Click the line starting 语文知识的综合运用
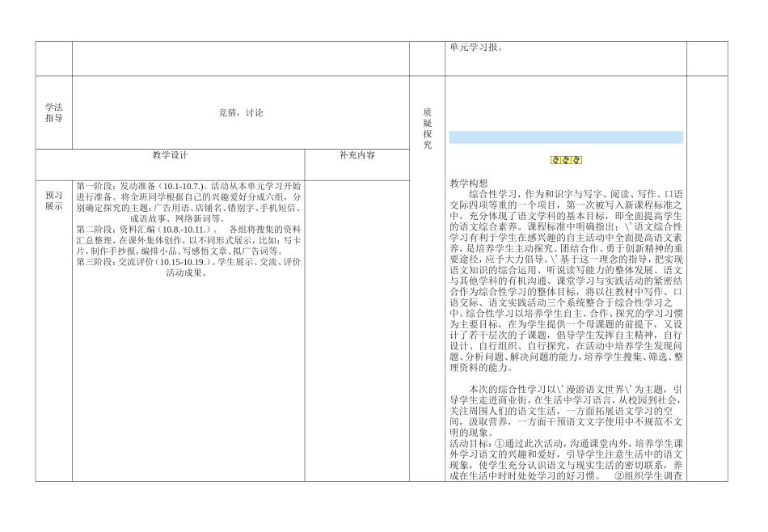This screenshot has width=768, height=532. pos(566,269)
